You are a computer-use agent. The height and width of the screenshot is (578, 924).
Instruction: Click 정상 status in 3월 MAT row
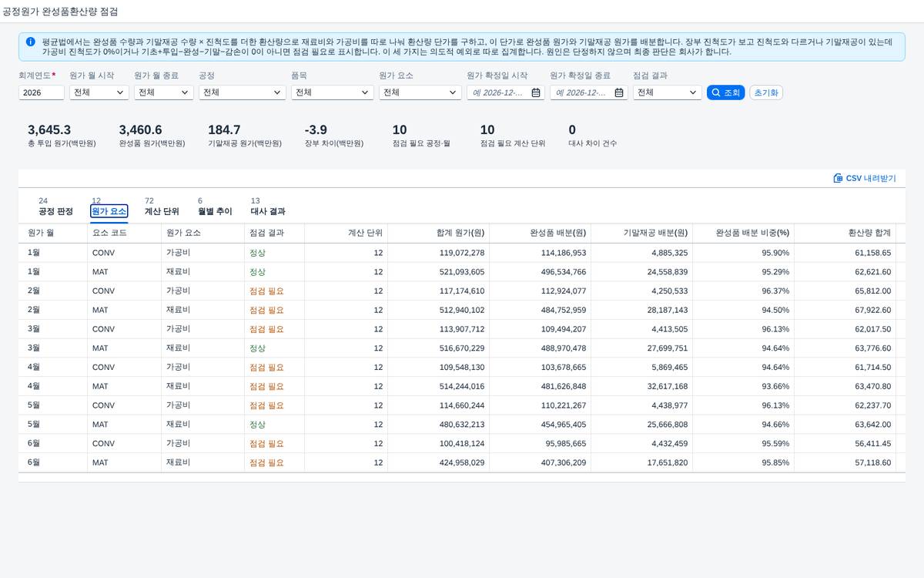point(257,348)
